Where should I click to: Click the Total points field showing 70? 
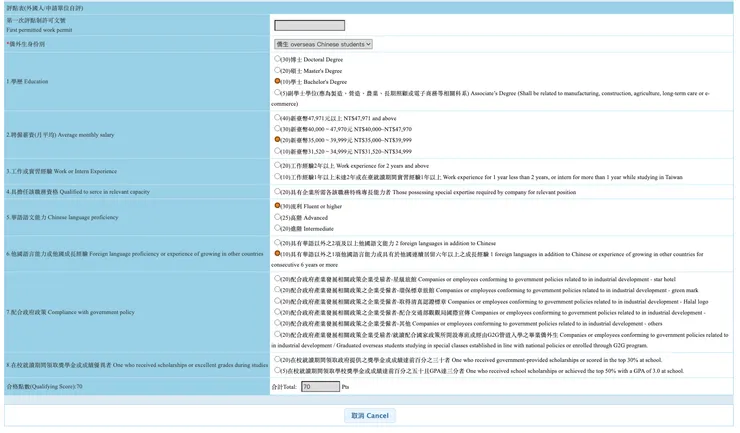[x=320, y=387]
